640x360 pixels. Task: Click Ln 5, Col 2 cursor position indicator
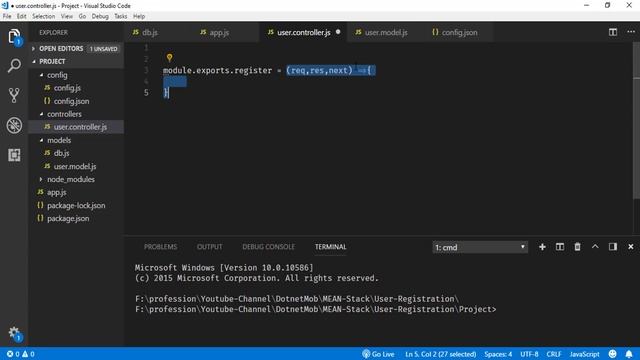(440, 354)
